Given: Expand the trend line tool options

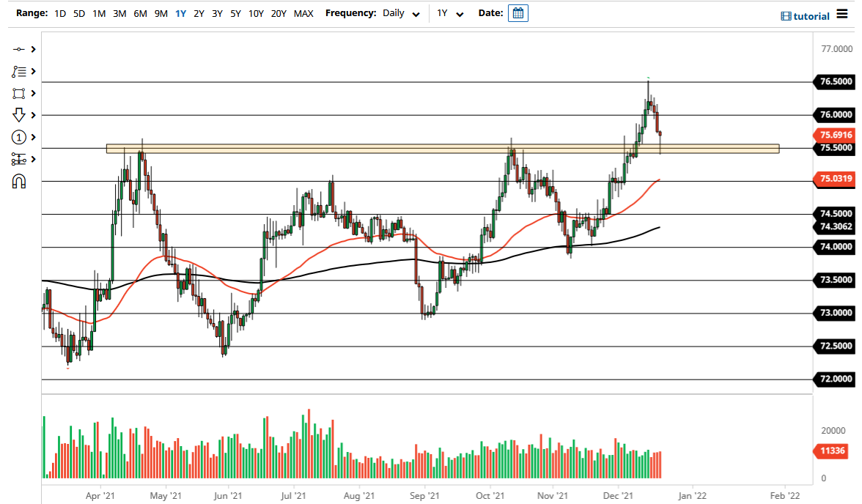Looking at the screenshot, I should (x=33, y=50).
